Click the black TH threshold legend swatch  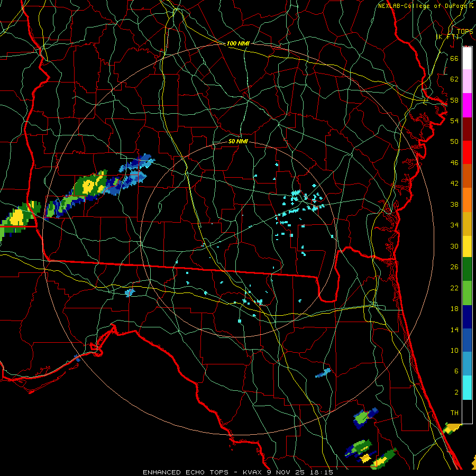click(467, 411)
